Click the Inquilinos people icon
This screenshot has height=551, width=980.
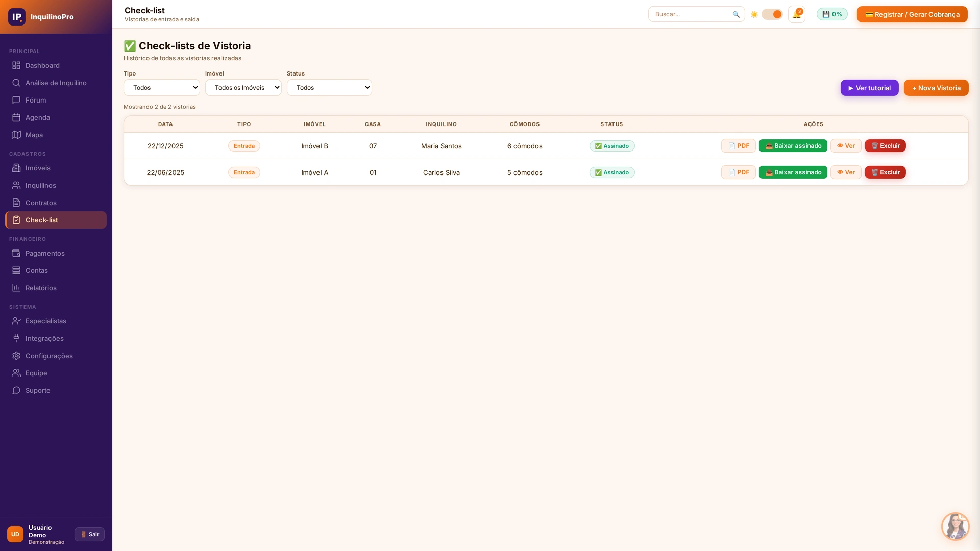(x=16, y=185)
